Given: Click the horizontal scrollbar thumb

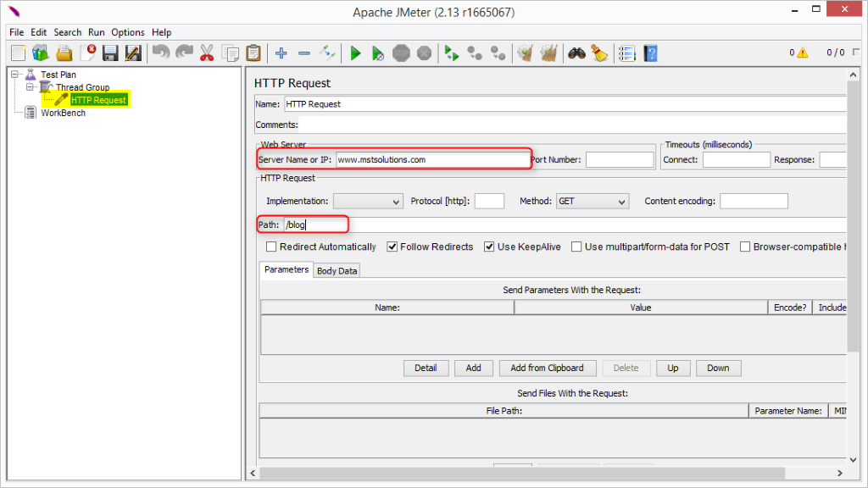Looking at the screenshot, I should click(522, 473).
